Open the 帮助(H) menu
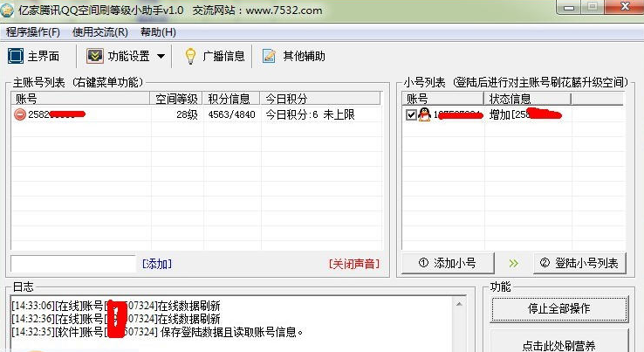 157,32
